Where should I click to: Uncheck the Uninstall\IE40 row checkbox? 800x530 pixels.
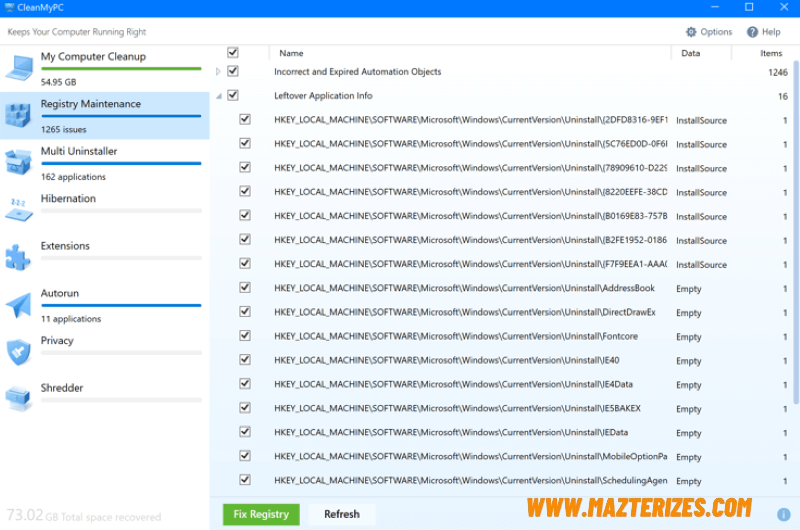(x=245, y=360)
